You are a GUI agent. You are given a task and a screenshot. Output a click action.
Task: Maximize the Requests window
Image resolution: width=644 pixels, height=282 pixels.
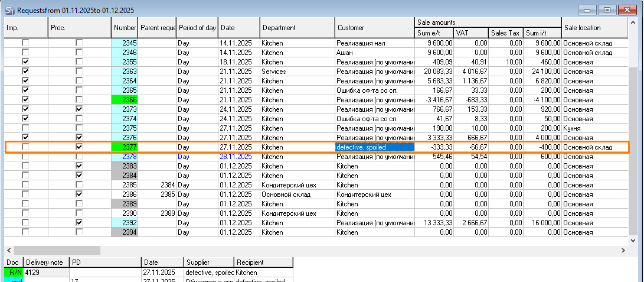pos(606,9)
